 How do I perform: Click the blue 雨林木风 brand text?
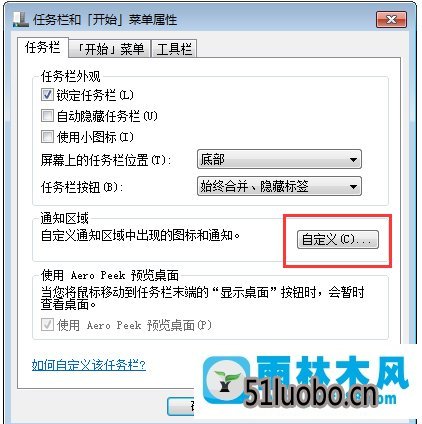coord(333,371)
